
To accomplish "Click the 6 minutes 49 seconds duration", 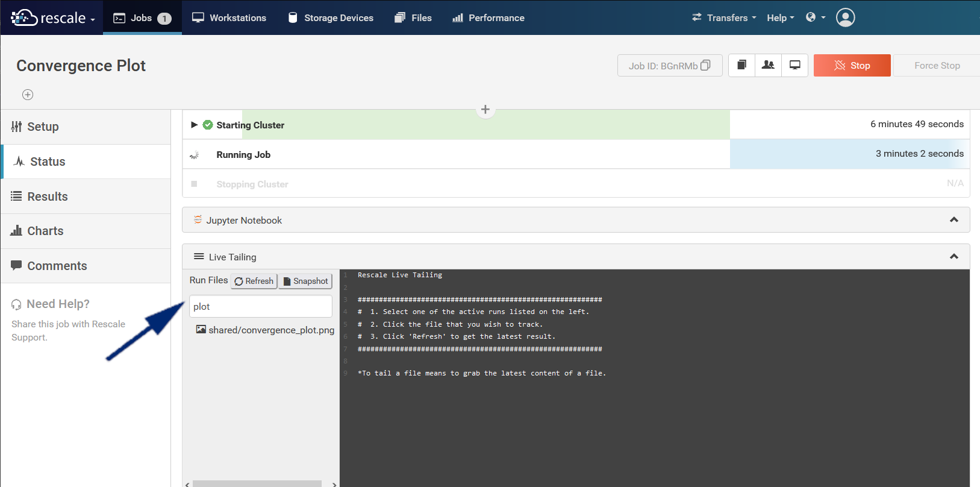I will click(917, 124).
